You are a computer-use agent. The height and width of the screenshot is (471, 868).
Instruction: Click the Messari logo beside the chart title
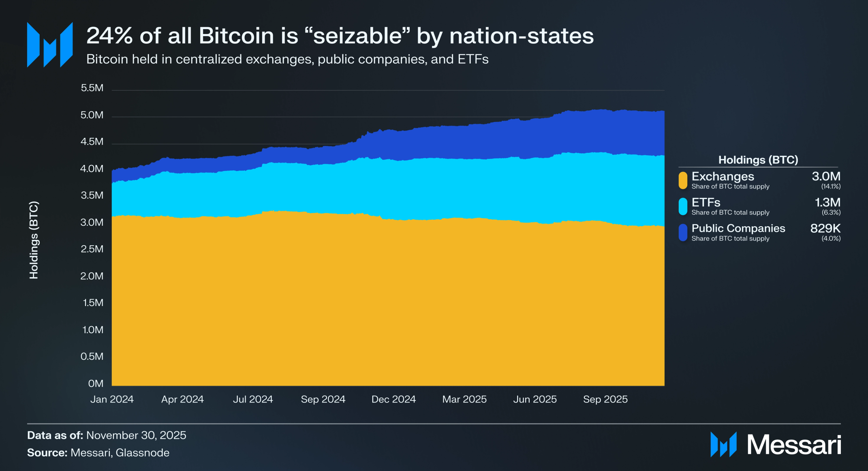point(50,45)
